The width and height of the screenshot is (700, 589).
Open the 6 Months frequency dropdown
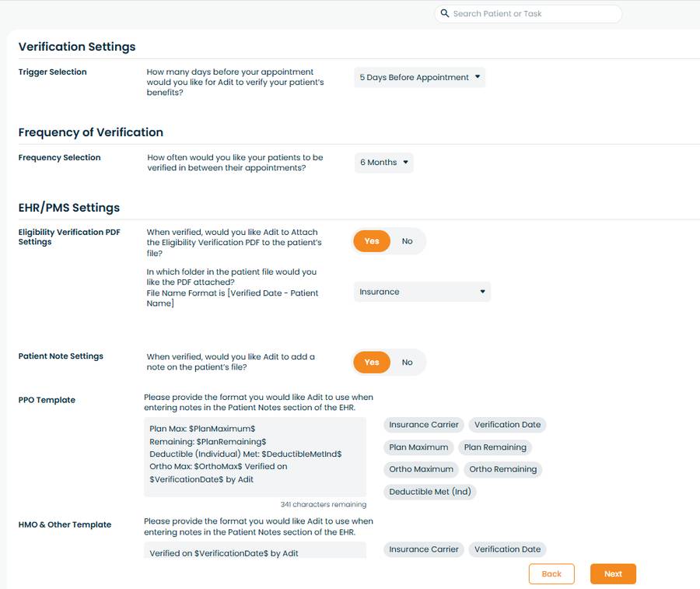[x=384, y=163]
